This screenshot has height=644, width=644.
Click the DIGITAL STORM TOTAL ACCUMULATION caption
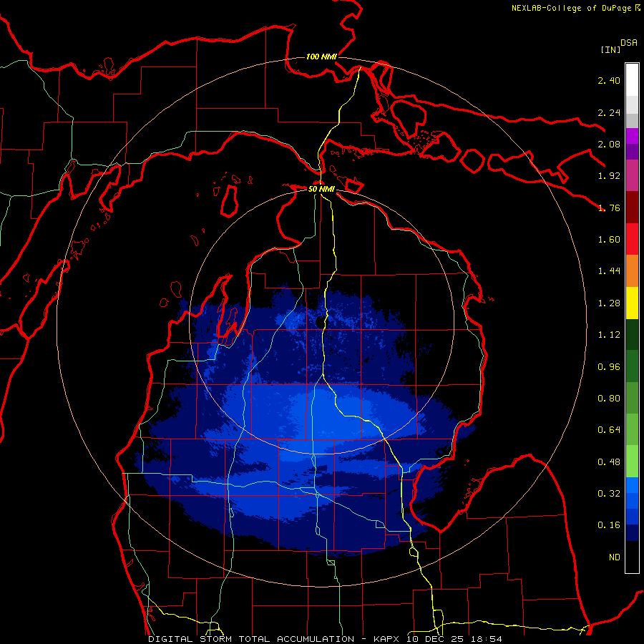(x=251, y=639)
